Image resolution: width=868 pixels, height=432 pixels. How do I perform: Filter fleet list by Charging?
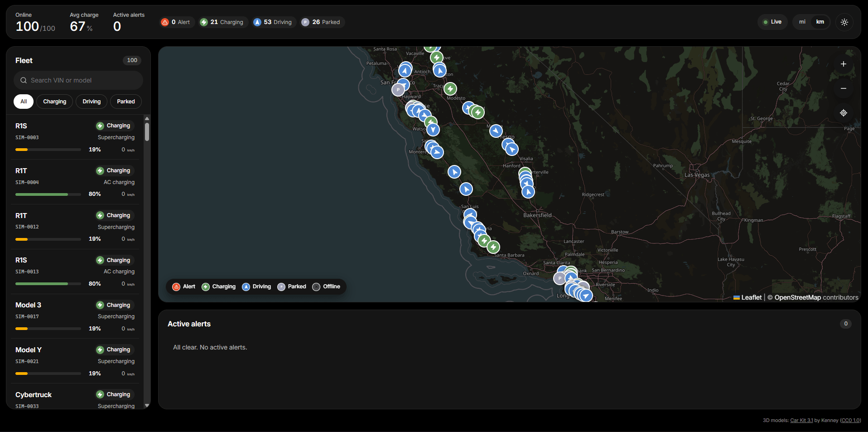55,102
